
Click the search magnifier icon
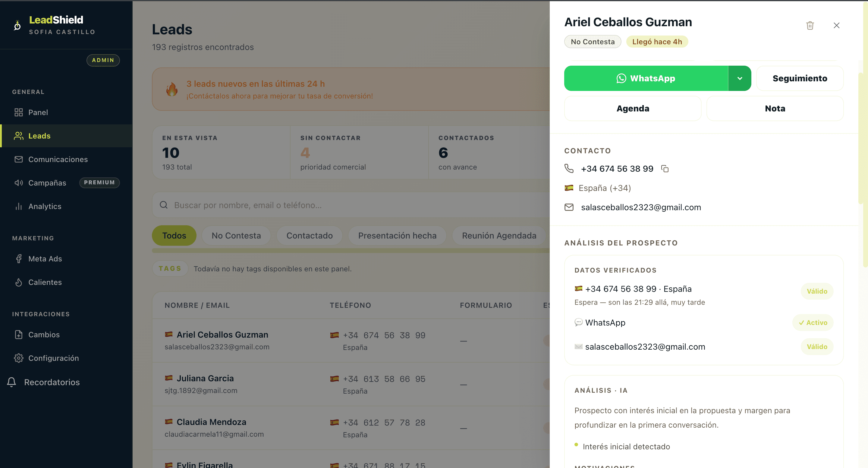(164, 205)
